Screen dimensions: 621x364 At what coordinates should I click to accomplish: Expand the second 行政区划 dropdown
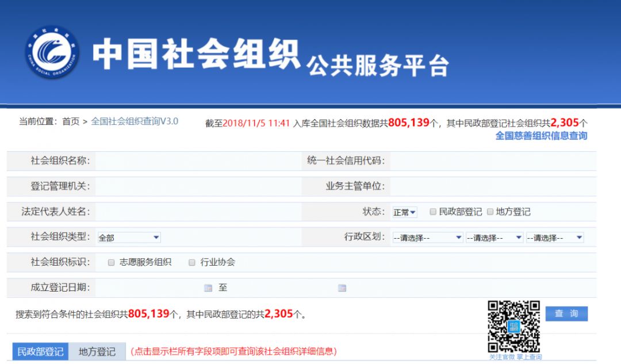494,237
